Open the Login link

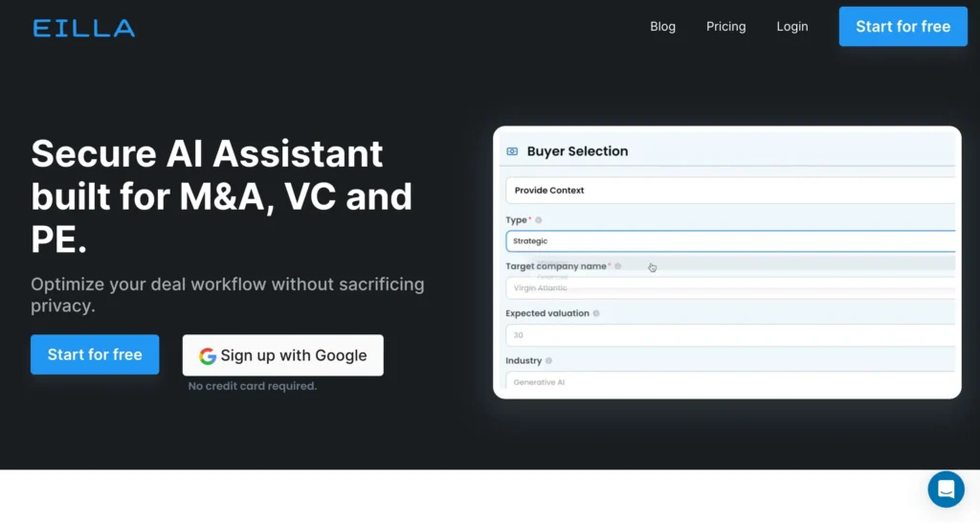791,27
